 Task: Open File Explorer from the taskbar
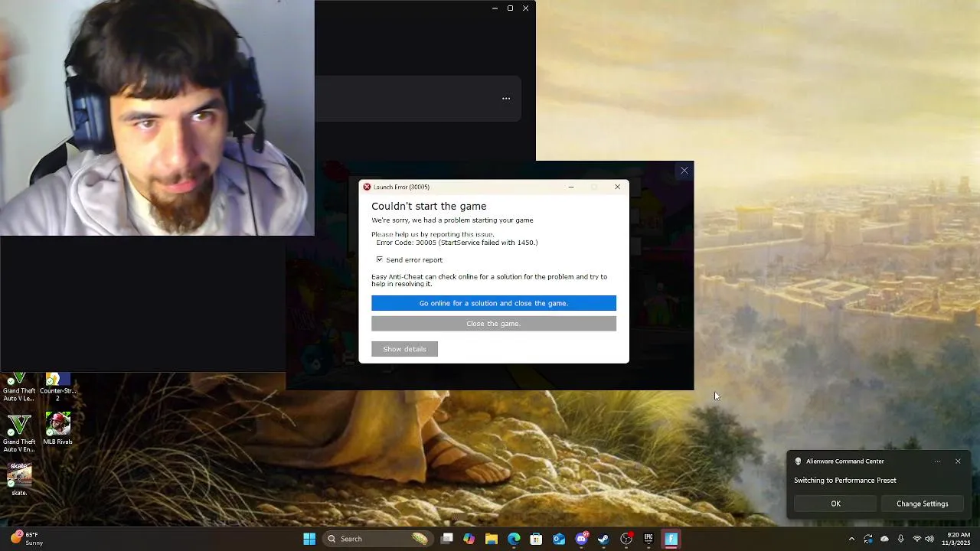[492, 539]
